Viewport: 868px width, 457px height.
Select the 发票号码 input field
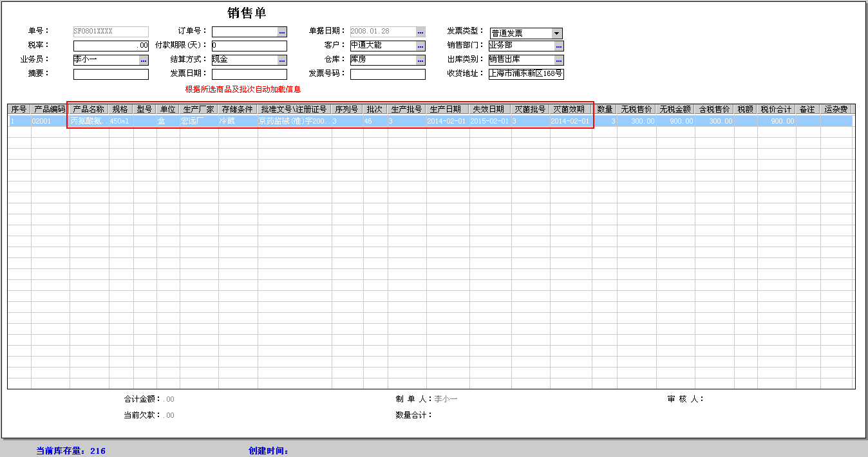tap(388, 74)
